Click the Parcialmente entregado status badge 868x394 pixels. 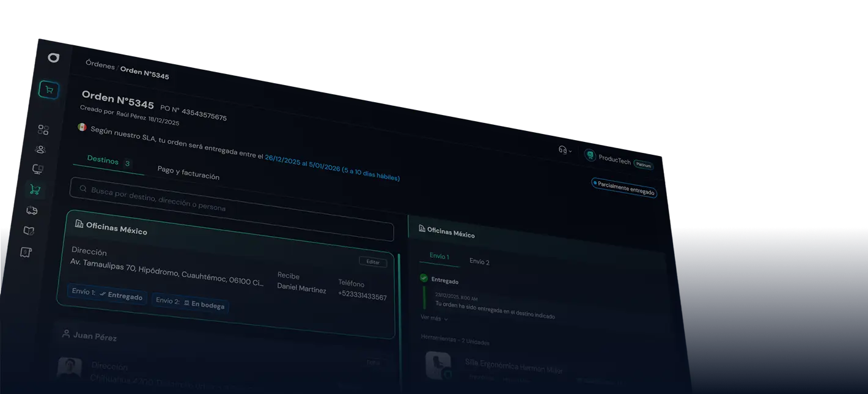click(x=624, y=188)
